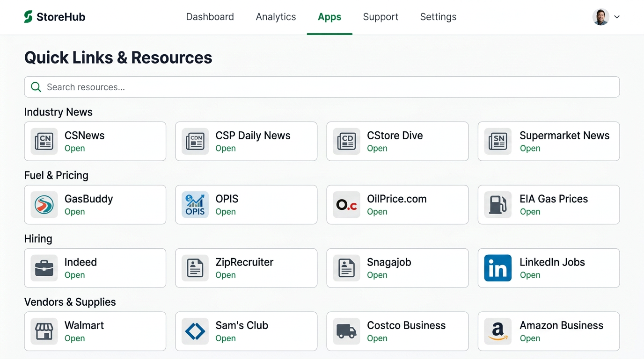Open the Indeed link

(75, 275)
